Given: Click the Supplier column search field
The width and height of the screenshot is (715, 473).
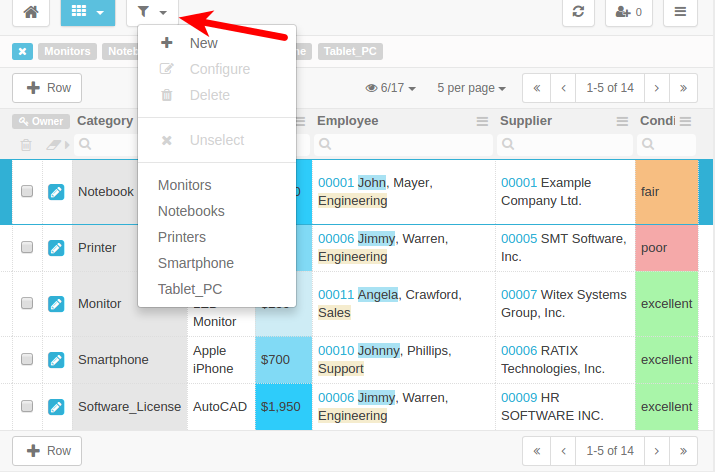Looking at the screenshot, I should pyautogui.click(x=565, y=145).
